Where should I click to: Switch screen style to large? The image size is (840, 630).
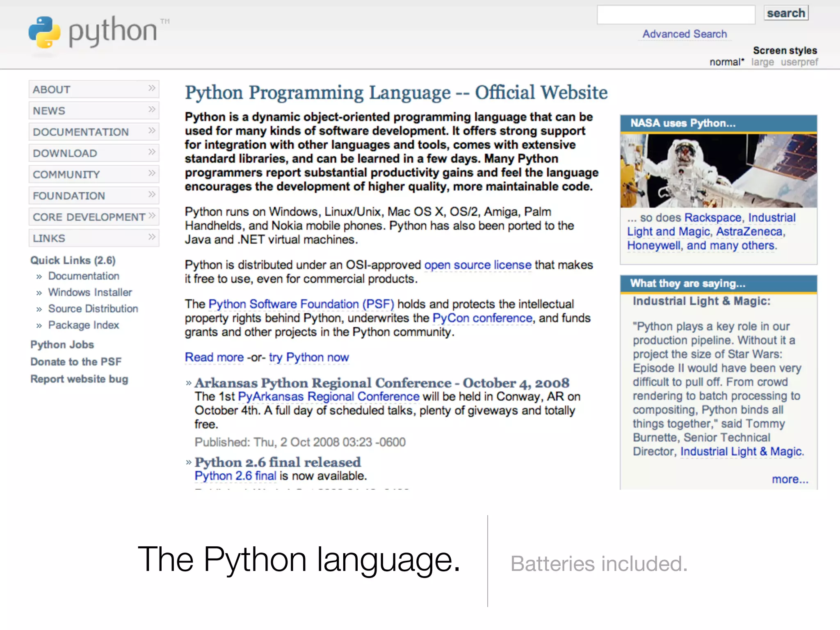(762, 62)
